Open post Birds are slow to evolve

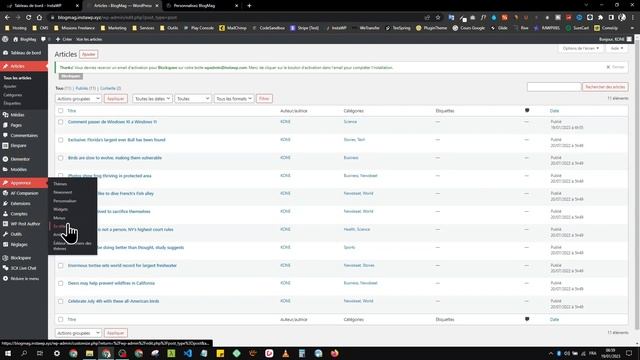115,158
